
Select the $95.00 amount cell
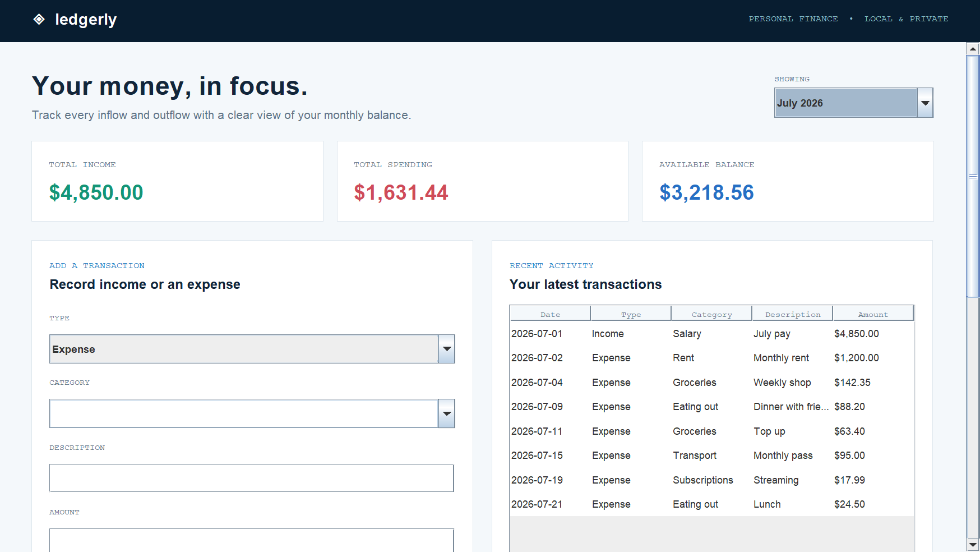tap(873, 456)
